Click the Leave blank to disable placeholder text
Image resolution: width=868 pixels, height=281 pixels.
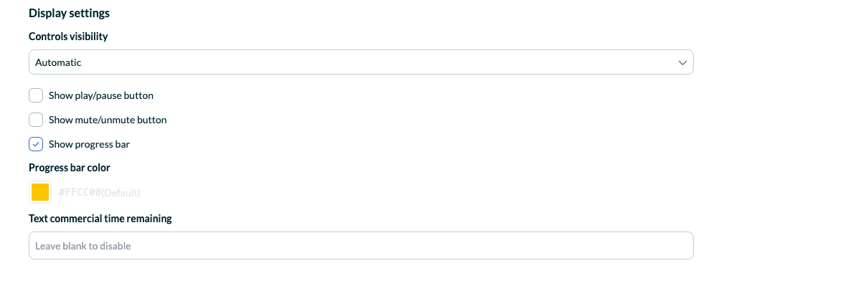[83, 246]
